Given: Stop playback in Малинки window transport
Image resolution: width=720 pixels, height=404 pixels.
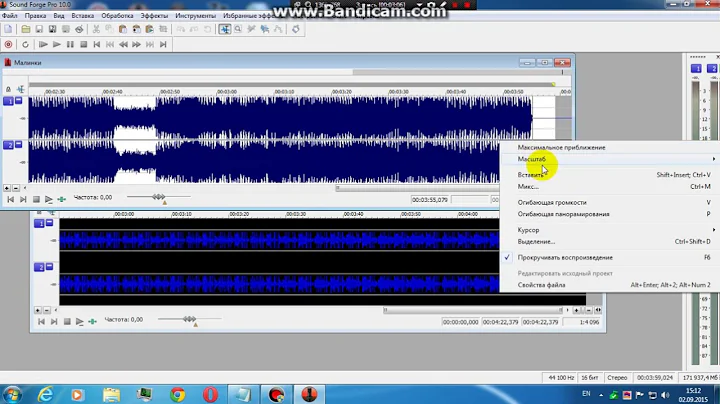Looking at the screenshot, I should point(36,199).
